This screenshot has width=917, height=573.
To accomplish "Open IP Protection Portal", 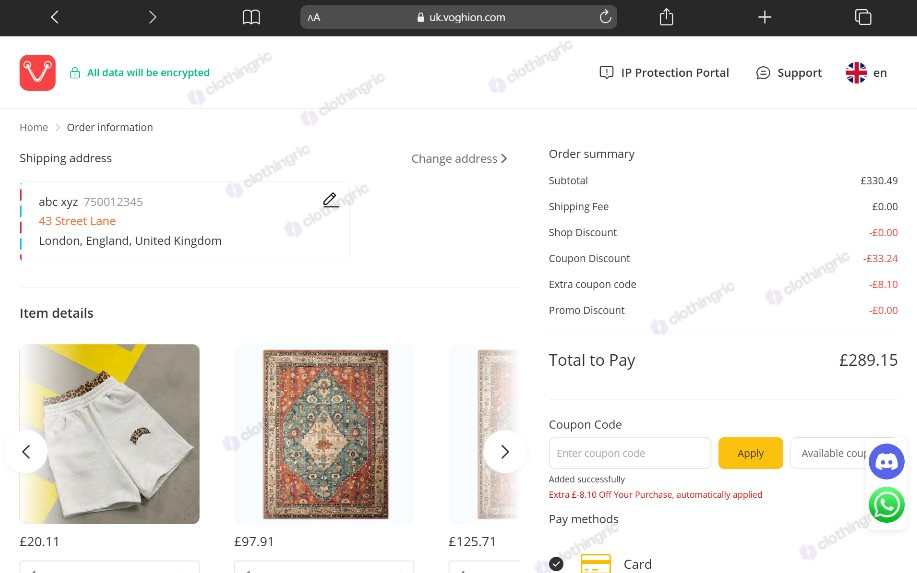I will 664,73.
